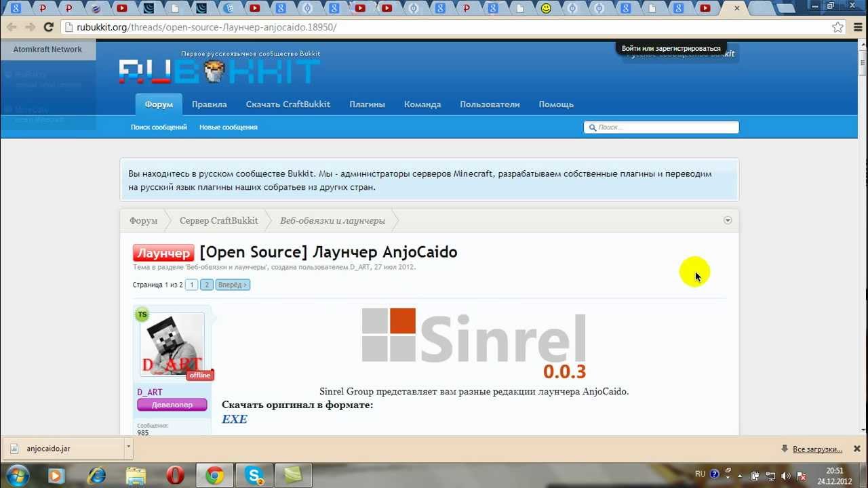Open the green app on the taskbar
The height and width of the screenshot is (488, 868).
tap(294, 476)
